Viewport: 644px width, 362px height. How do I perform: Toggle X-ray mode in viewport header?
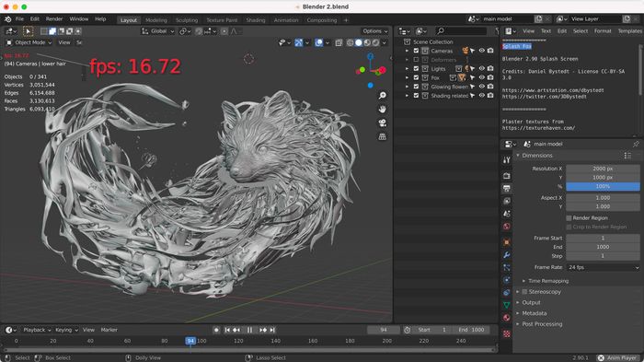339,42
